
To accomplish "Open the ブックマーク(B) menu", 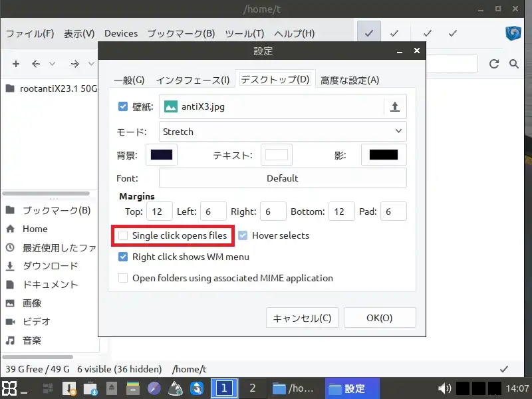I will click(181, 33).
